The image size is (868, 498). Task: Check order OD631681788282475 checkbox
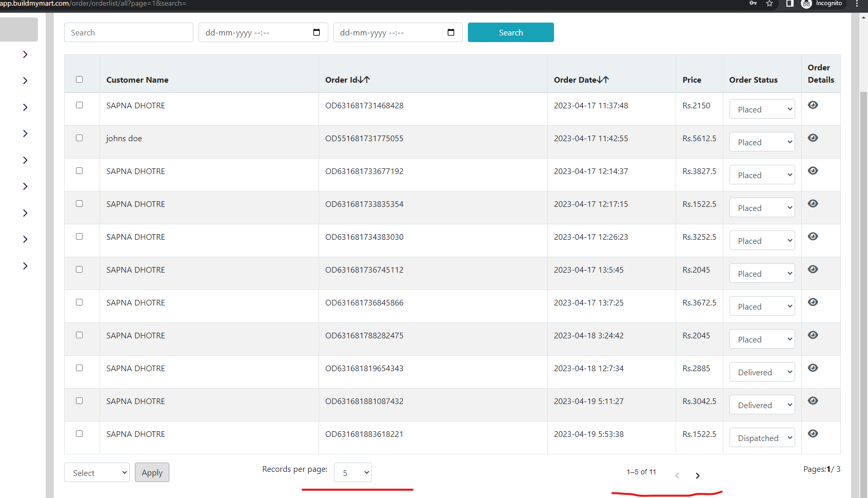[x=79, y=335]
